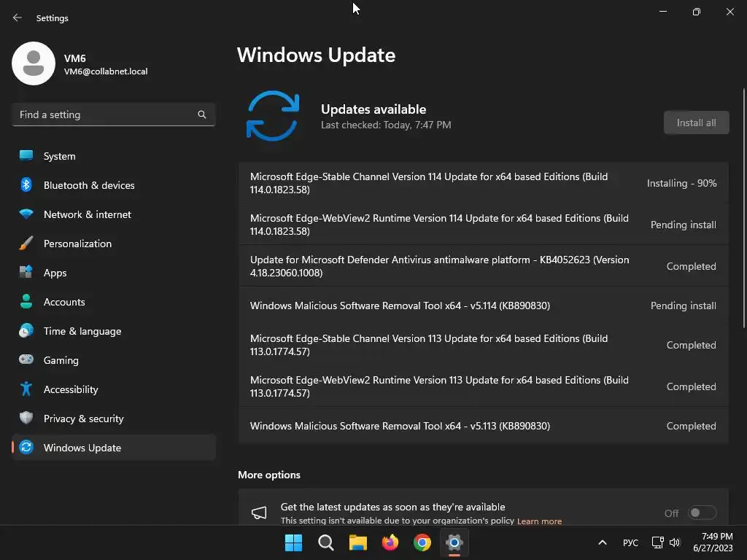Open the Windows Start menu
Image resolution: width=747 pixels, height=560 pixels.
(293, 542)
